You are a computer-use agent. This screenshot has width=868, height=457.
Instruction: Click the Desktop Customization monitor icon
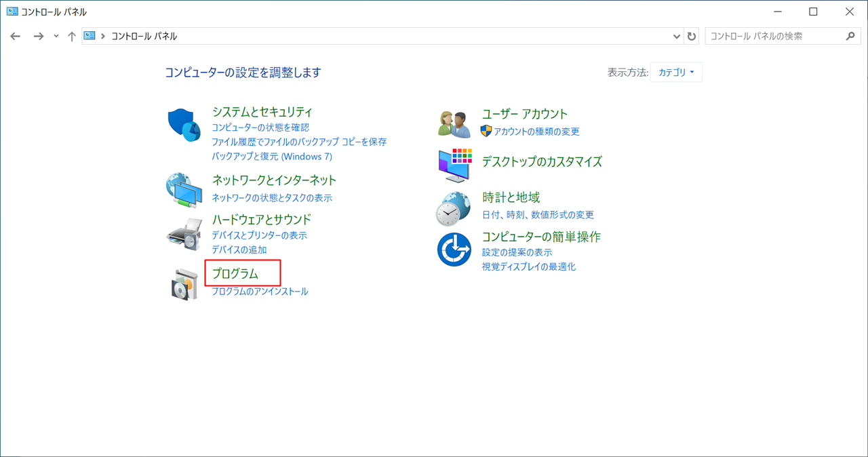click(454, 165)
